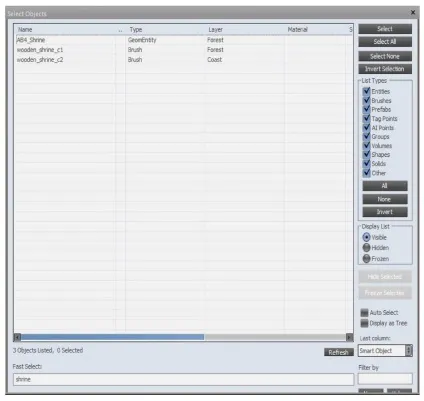Choose the Frozen radio button

366,259
